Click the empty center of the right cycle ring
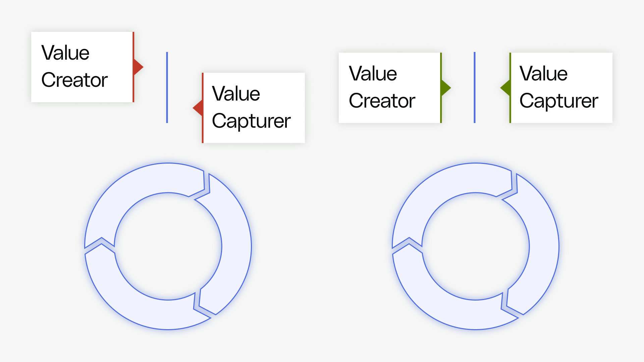Viewport: 644px width, 362px height. [476, 246]
